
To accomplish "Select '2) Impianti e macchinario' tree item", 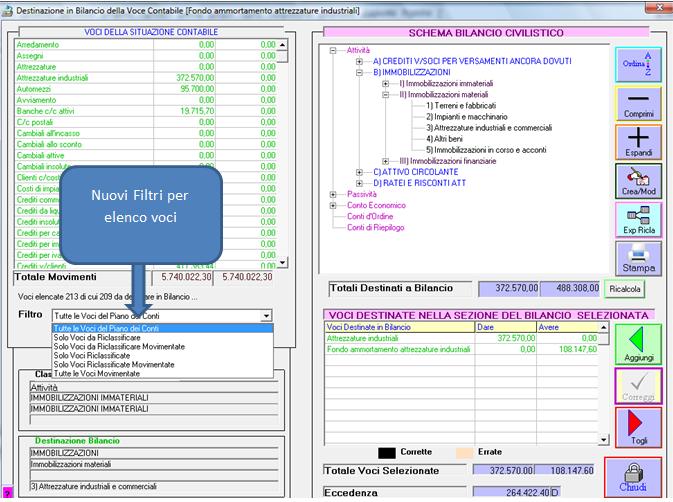I will (467, 117).
